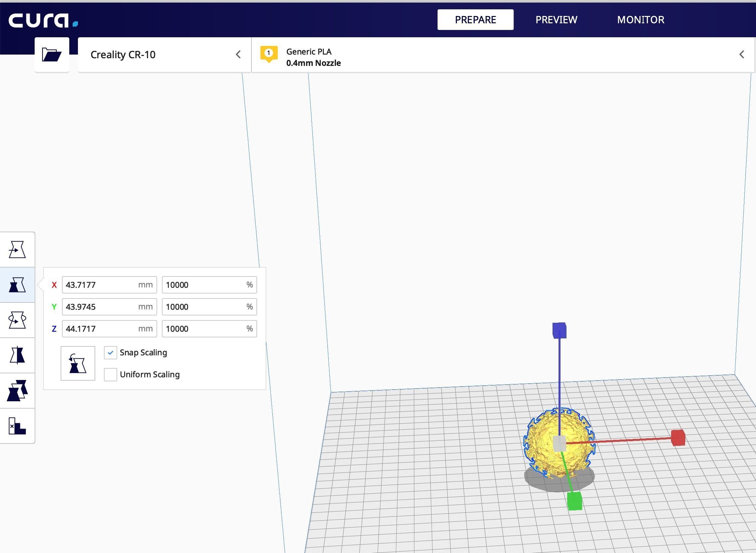Click the PREPARE stage button
The image size is (756, 553).
475,20
